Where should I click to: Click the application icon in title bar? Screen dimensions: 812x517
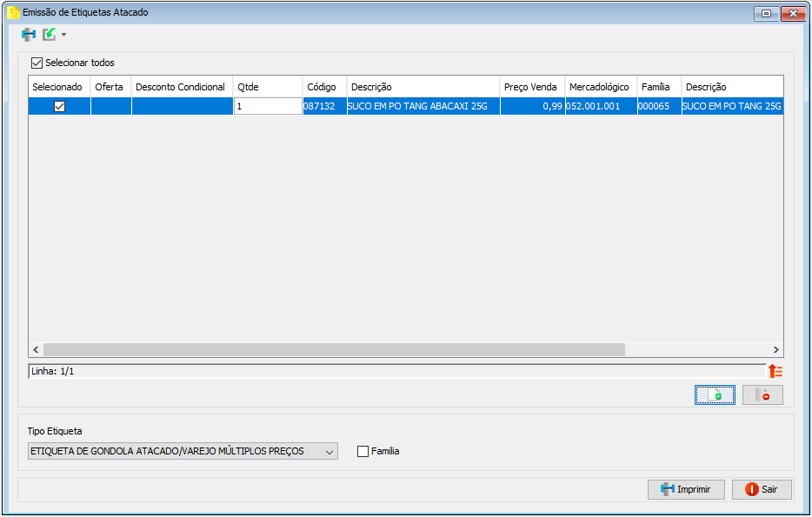click(13, 12)
